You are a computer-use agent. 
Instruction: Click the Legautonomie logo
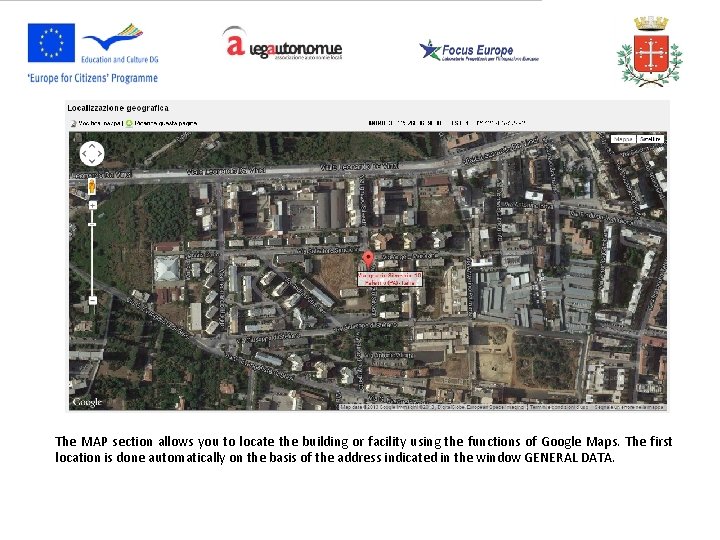(283, 44)
